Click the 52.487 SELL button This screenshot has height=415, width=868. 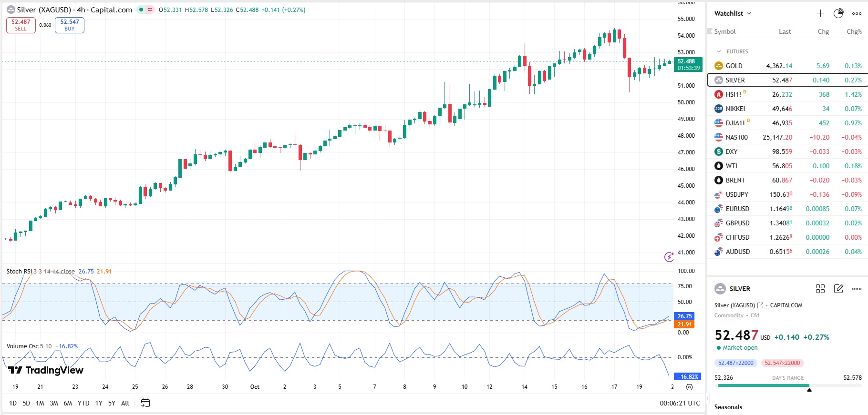pos(21,25)
